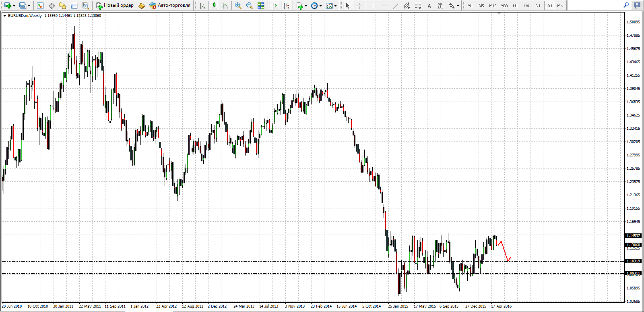Click the 1.10319 horizontal level price label

[x=633, y=261]
